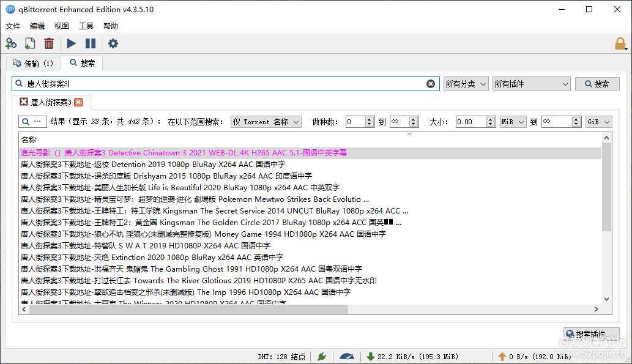Click the connection status plug icon
Screen dimensions: 632x364
pyautogui.click(x=321, y=357)
